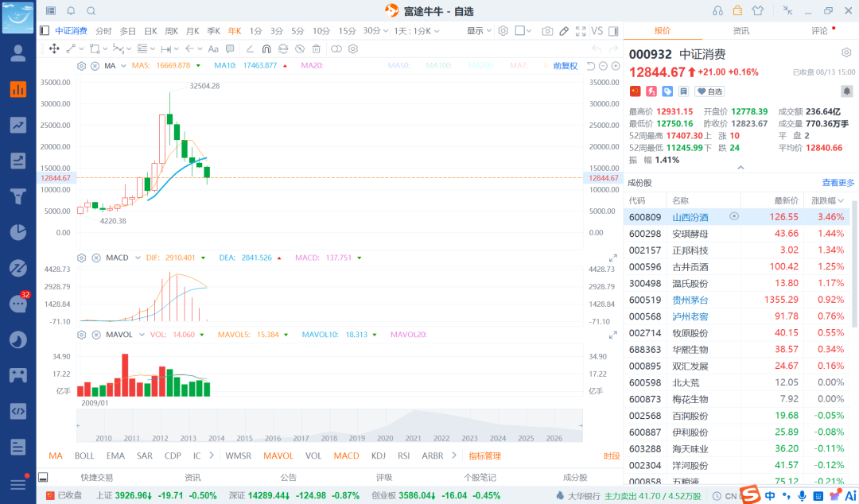This screenshot has width=859, height=504.
Task: Click 查看更多 constituents link
Action: click(838, 183)
